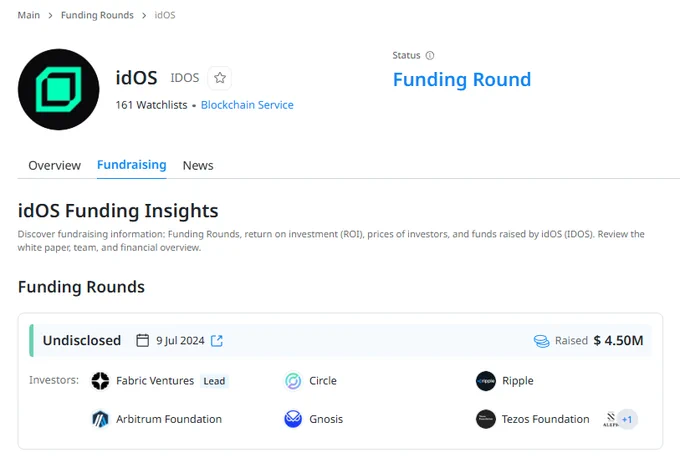Go to Main in breadcrumb

tap(29, 15)
